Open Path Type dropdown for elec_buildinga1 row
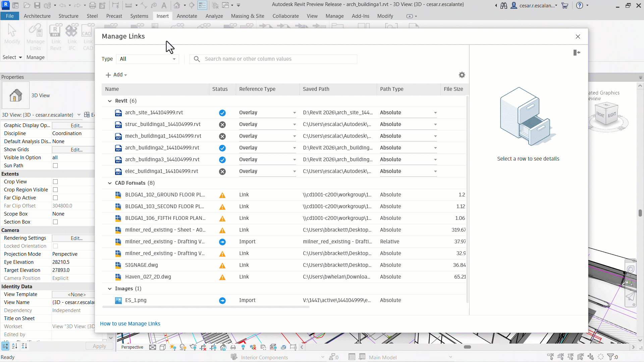644x362 pixels. click(408, 171)
